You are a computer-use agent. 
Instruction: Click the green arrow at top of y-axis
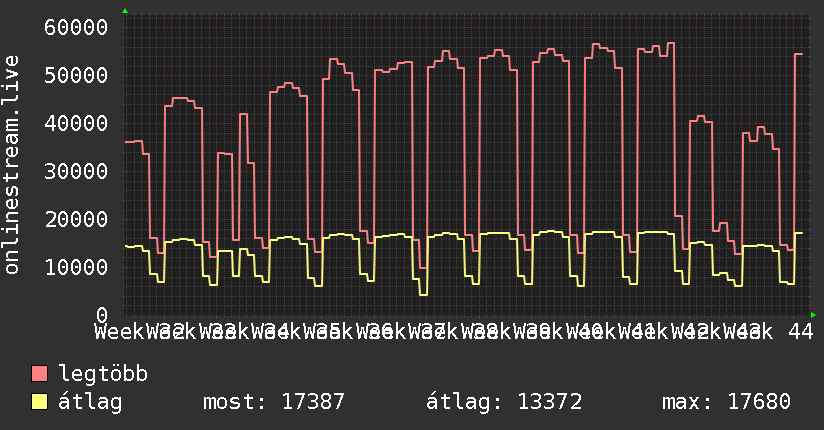pyautogui.click(x=125, y=11)
